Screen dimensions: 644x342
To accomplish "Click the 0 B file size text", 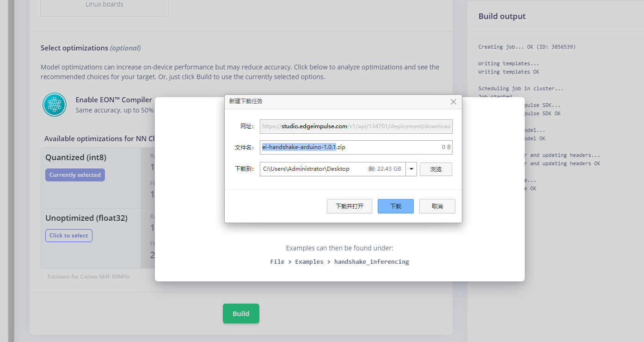I will click(446, 147).
